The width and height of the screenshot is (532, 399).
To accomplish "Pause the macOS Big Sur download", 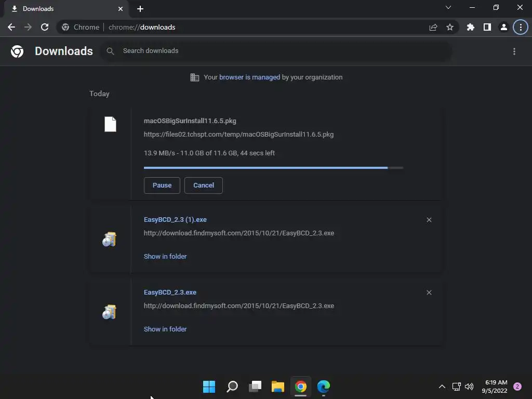I will click(x=162, y=185).
